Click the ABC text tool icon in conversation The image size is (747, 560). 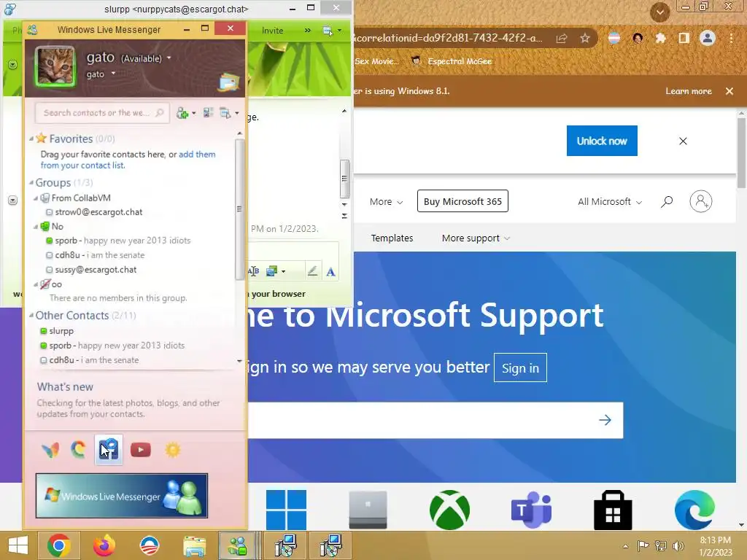tap(253, 271)
